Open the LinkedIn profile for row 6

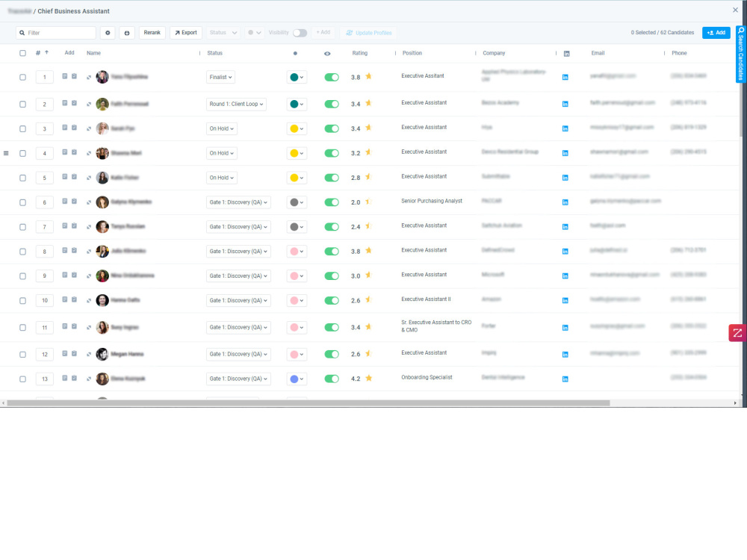(x=565, y=202)
